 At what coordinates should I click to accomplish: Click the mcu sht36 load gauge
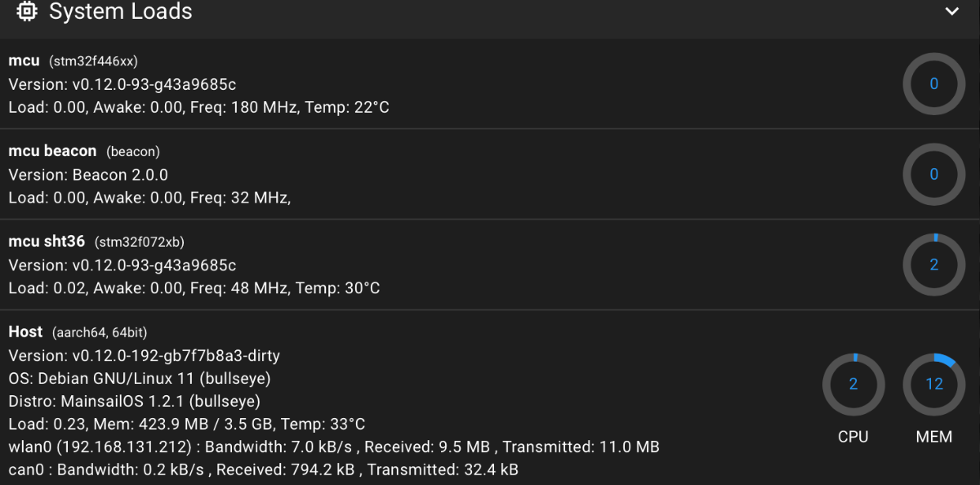click(933, 265)
